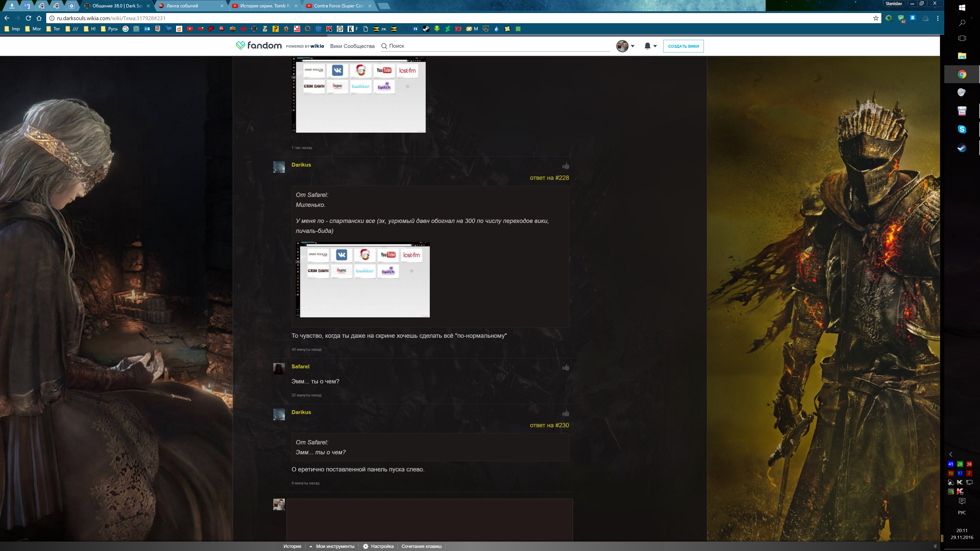Show hidden tray icons with the chevron
The width and height of the screenshot is (980, 551).
click(950, 454)
